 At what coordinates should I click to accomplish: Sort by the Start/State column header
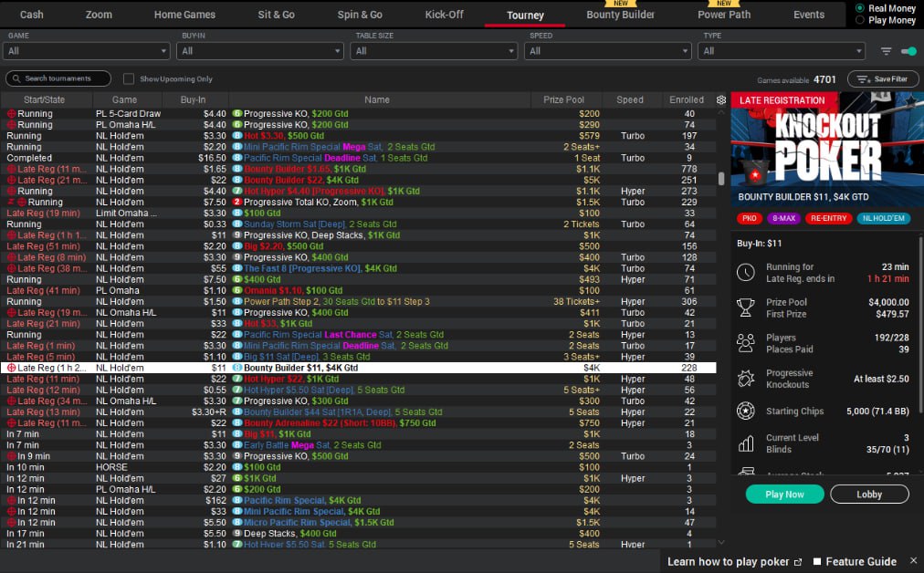(x=44, y=100)
